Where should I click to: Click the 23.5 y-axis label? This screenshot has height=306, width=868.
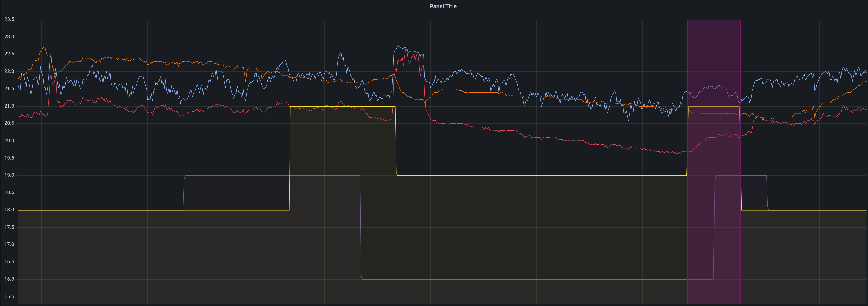click(9, 20)
